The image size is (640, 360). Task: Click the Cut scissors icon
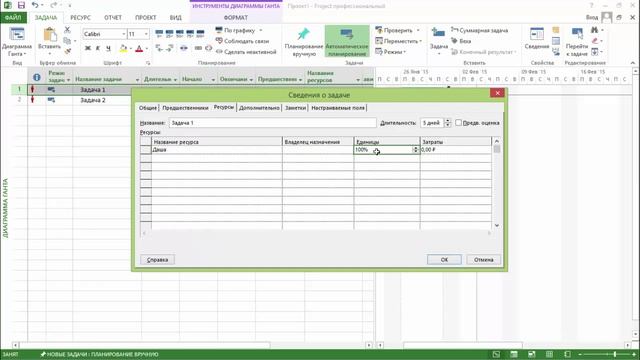click(67, 30)
